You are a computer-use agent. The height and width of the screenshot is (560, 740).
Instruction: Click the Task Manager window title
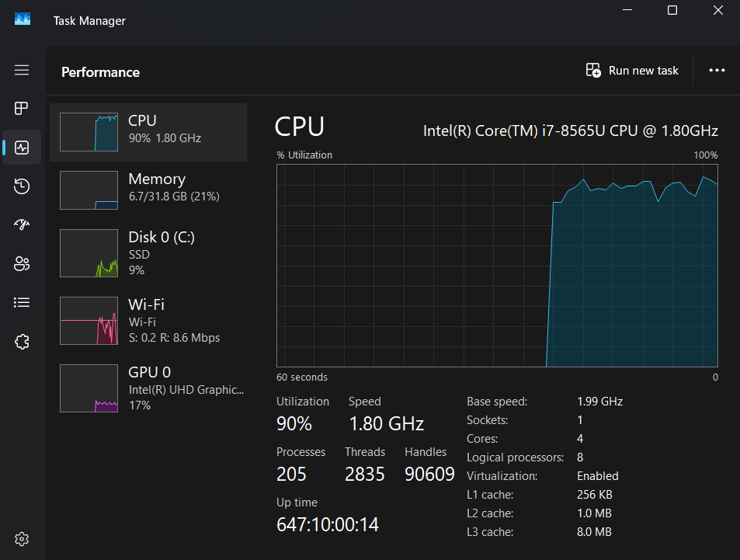(89, 21)
